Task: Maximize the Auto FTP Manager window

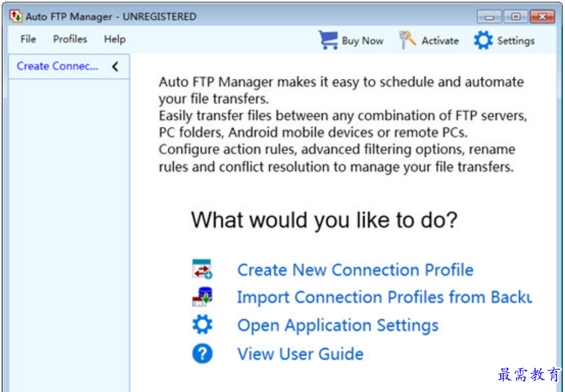Action: (x=516, y=17)
